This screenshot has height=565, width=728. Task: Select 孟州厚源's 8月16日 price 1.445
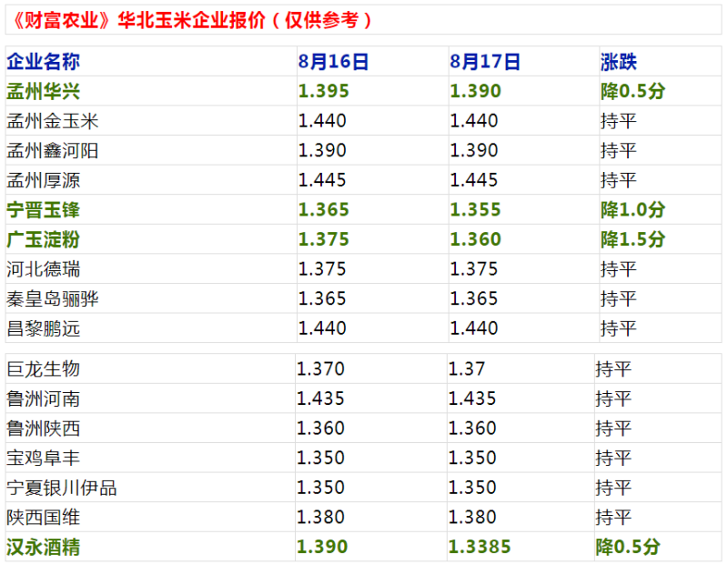pyautogui.click(x=323, y=180)
